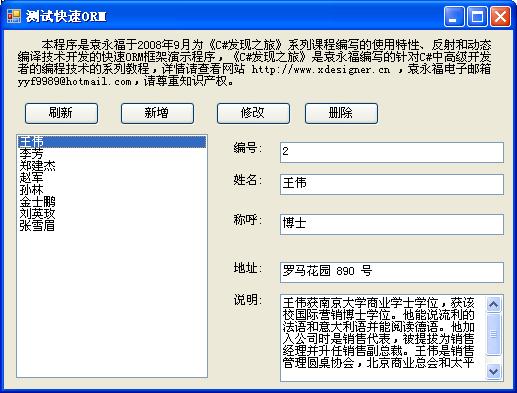Click inside the 说明 description text area
The width and height of the screenshot is (517, 393).
pos(383,338)
